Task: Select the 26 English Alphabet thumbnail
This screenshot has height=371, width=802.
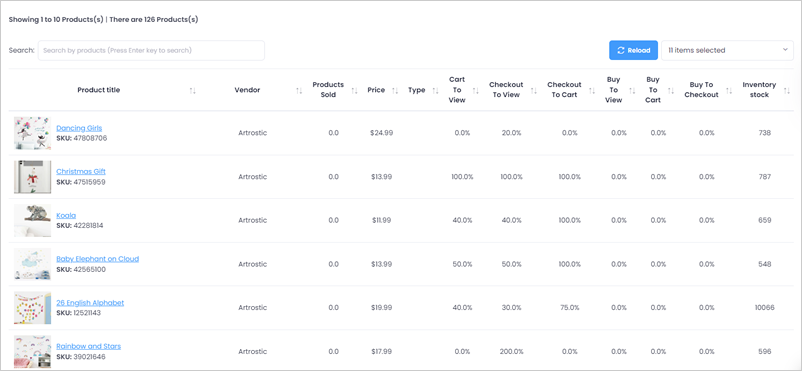Action: point(33,308)
